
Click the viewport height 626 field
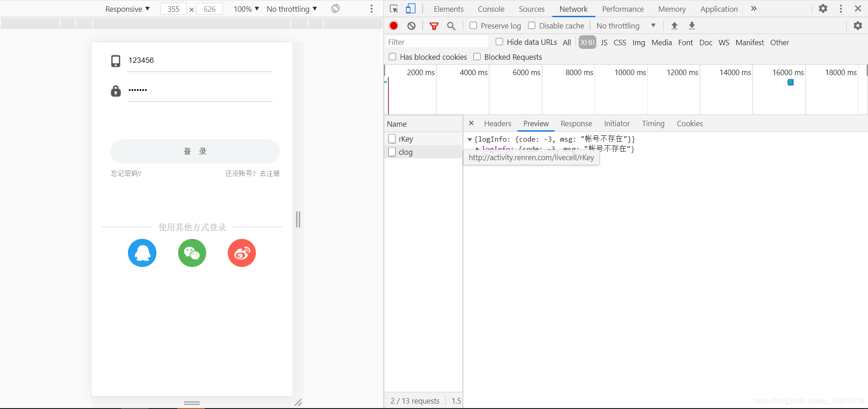click(x=210, y=9)
